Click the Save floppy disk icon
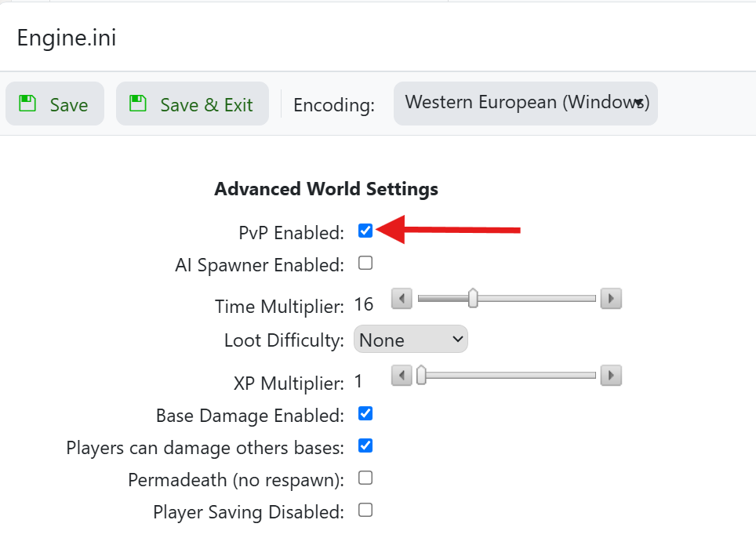 tap(28, 104)
